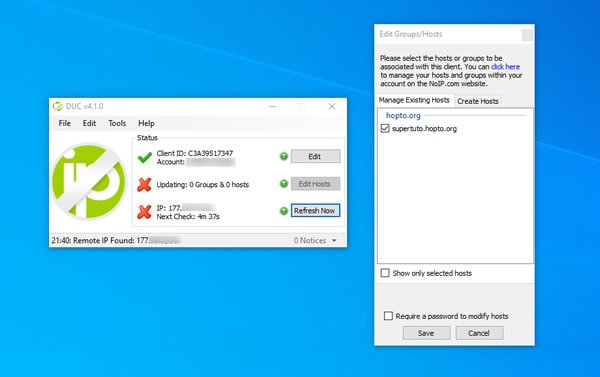600x377 pixels.
Task: Click the 'Next Check: 4m 37s' text
Action: click(x=188, y=217)
